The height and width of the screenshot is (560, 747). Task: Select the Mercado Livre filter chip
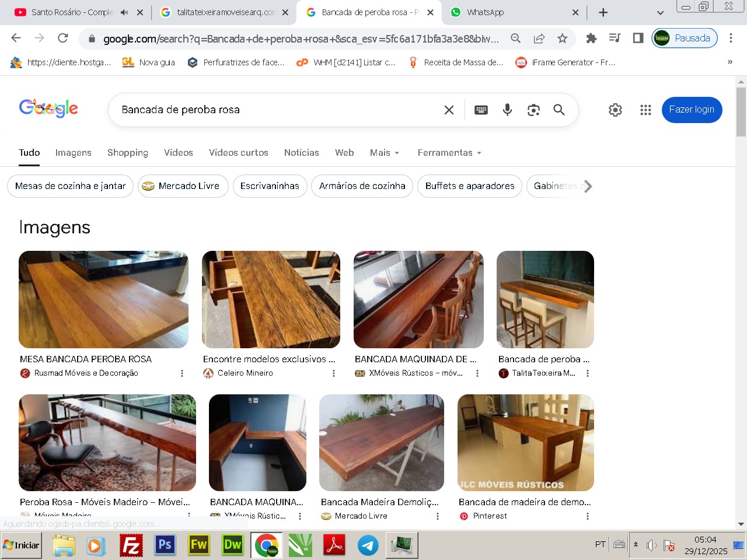pos(183,186)
